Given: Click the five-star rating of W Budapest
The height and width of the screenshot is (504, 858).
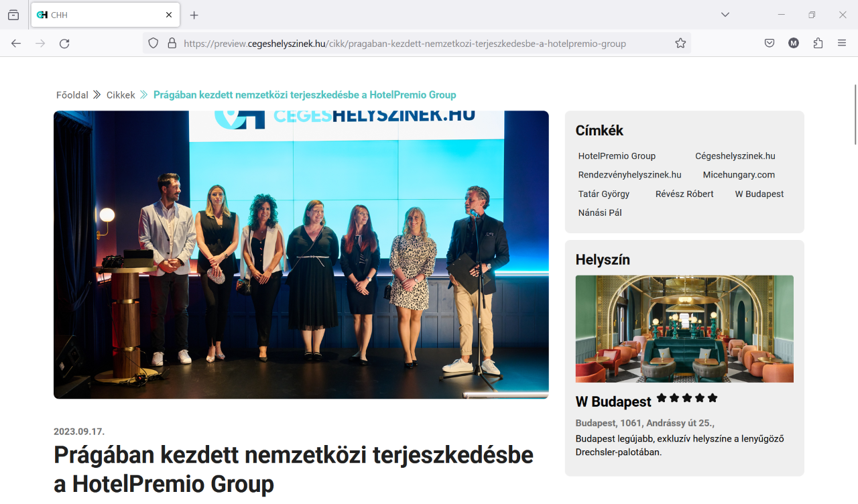Looking at the screenshot, I should [x=687, y=398].
